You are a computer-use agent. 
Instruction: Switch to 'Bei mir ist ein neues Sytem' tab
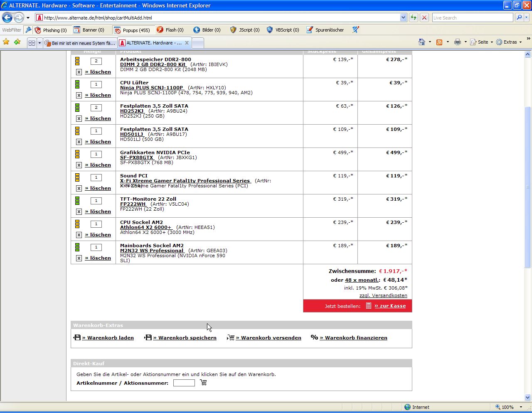click(80, 43)
